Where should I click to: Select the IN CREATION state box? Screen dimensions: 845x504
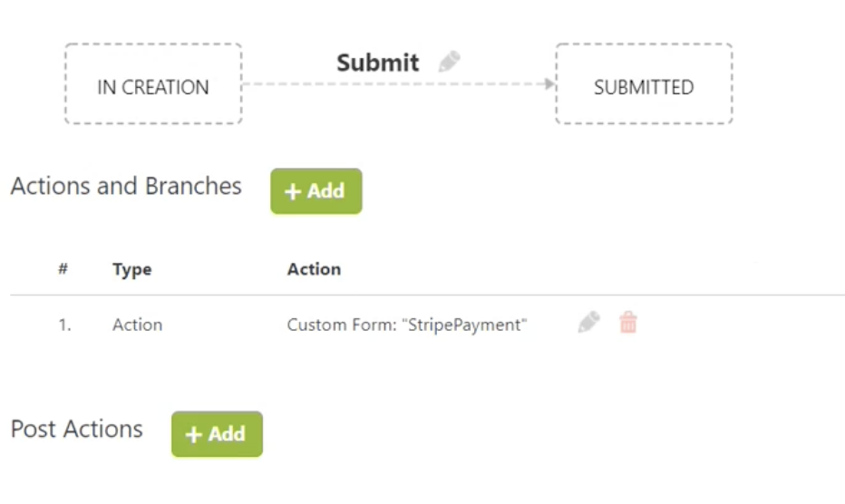click(x=153, y=83)
